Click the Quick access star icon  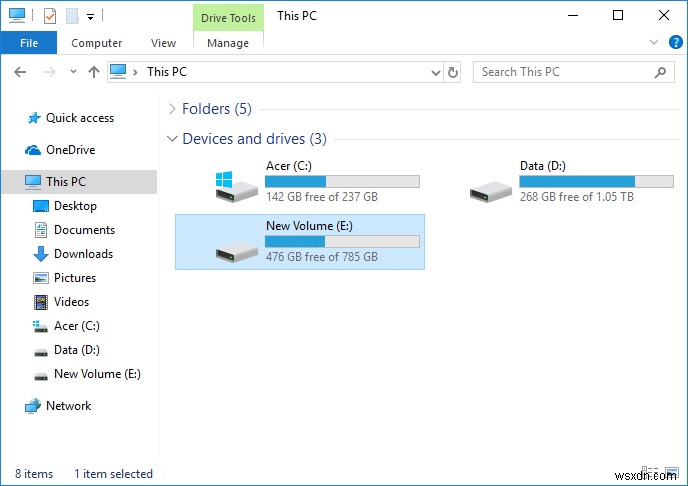[x=34, y=118]
